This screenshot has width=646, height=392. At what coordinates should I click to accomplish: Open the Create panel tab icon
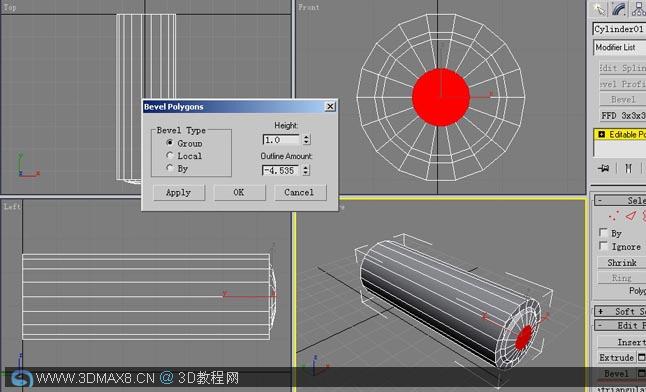pyautogui.click(x=600, y=9)
